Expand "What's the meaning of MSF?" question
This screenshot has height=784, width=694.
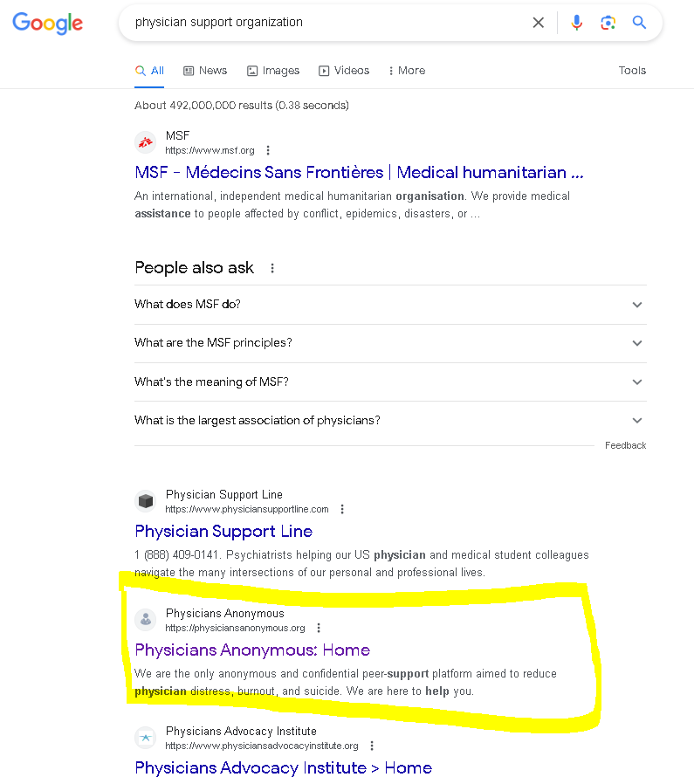(390, 382)
